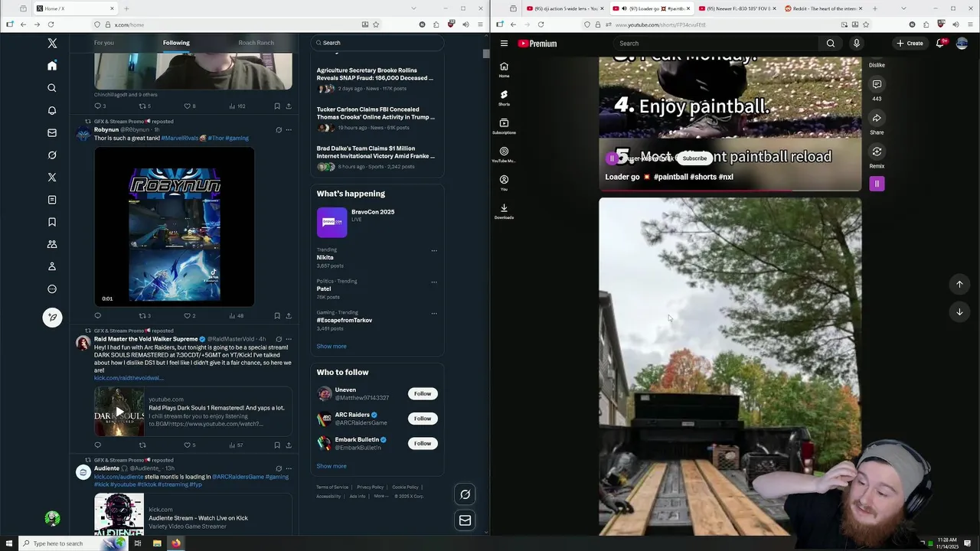Screen dimensions: 980x551
Task: Open Grok icon in X sidebar
Action: point(52,155)
